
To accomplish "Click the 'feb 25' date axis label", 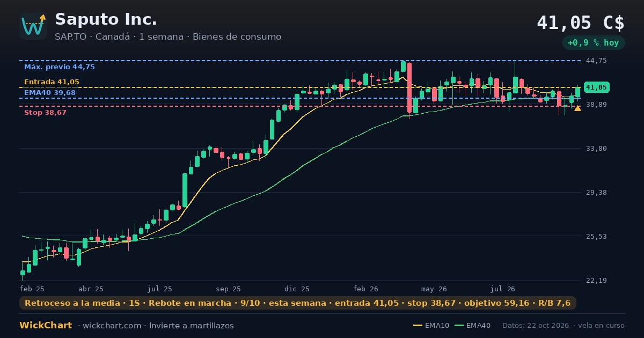I will tap(32, 289).
